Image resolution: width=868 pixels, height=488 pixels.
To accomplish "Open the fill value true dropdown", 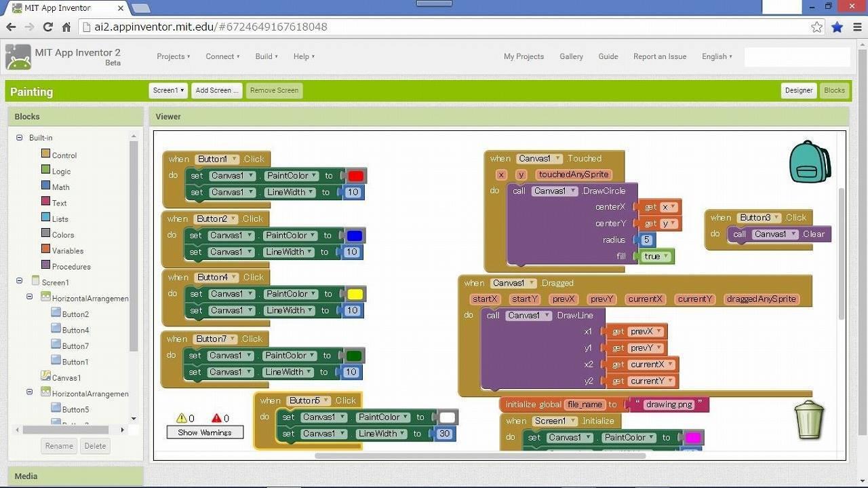I will coord(656,257).
